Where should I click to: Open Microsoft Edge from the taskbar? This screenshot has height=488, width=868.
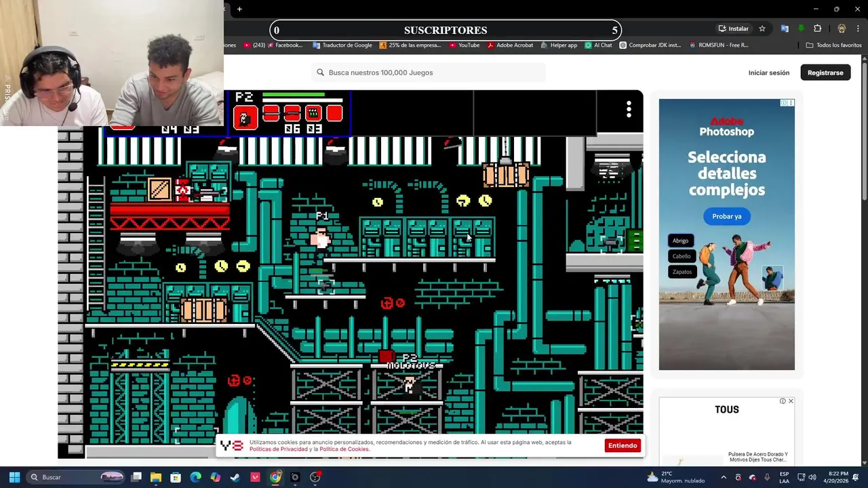pyautogui.click(x=195, y=477)
